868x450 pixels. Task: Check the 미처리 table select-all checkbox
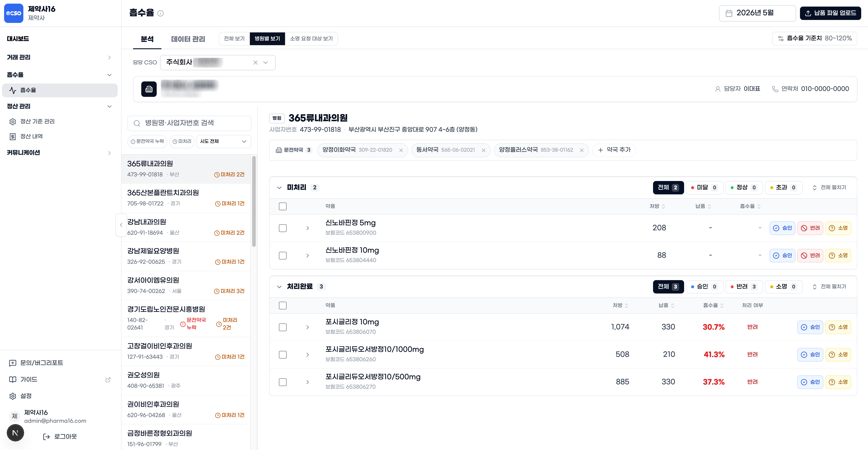coord(283,206)
